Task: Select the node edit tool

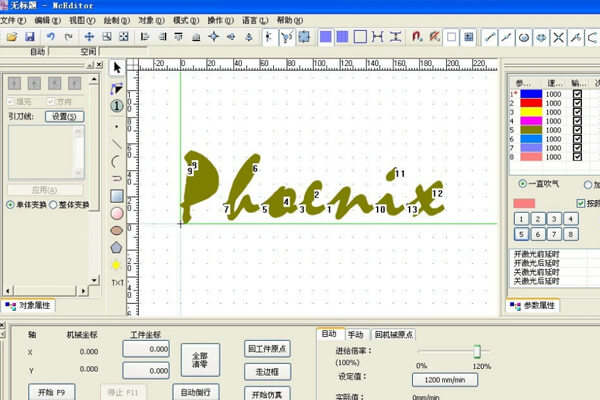Action: (116, 86)
